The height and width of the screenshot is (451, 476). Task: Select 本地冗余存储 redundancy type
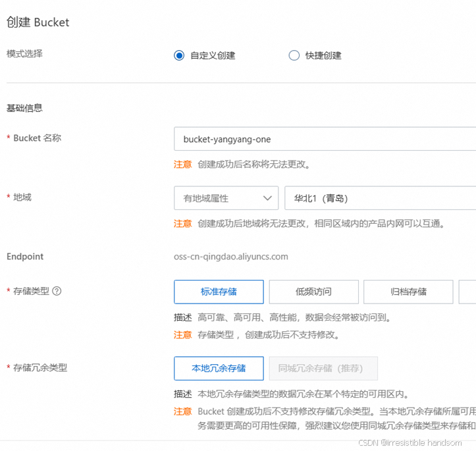pyautogui.click(x=219, y=368)
